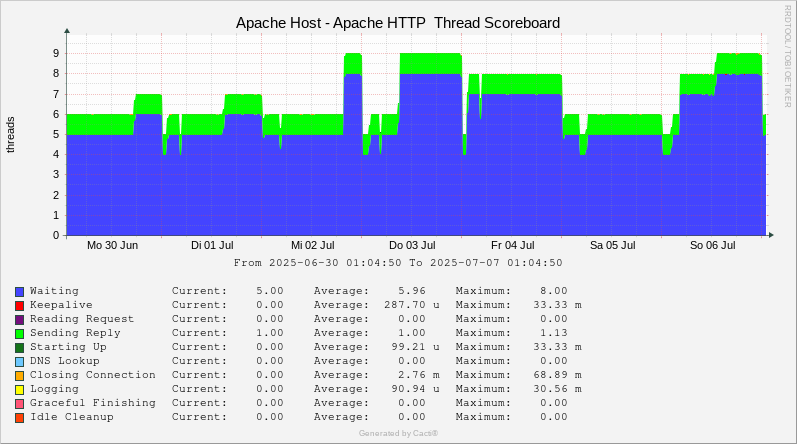Click the 'Keepalive' legend label

(x=61, y=305)
